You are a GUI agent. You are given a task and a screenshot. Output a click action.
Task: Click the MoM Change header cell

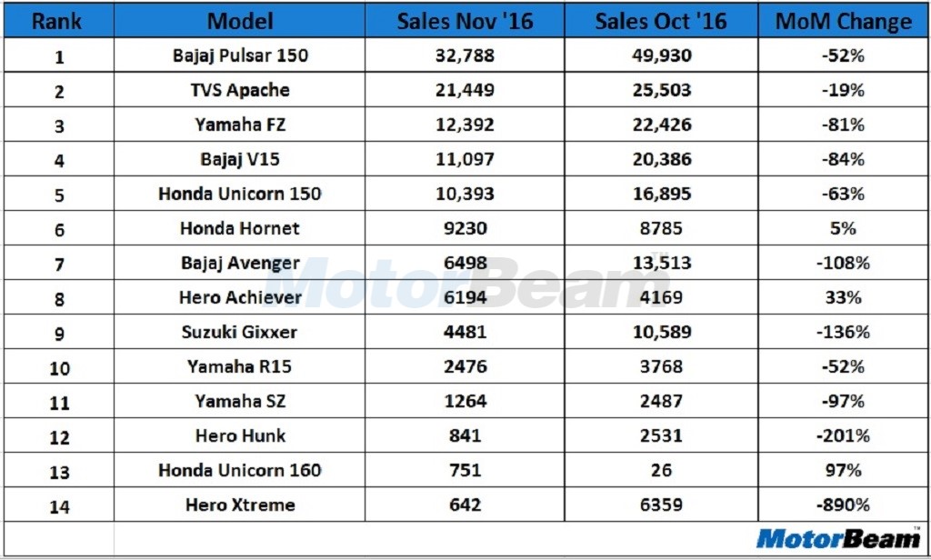click(843, 21)
